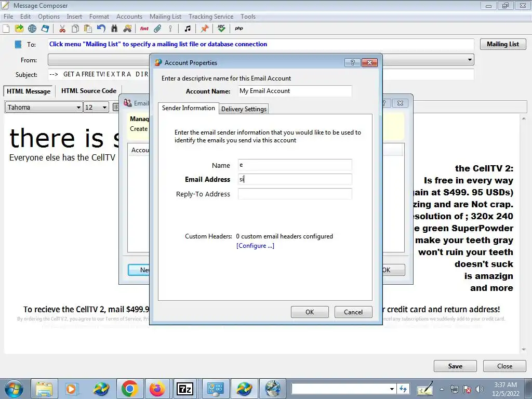Open the Edit menu
Image resolution: width=532 pixels, height=399 pixels.
coord(25,17)
